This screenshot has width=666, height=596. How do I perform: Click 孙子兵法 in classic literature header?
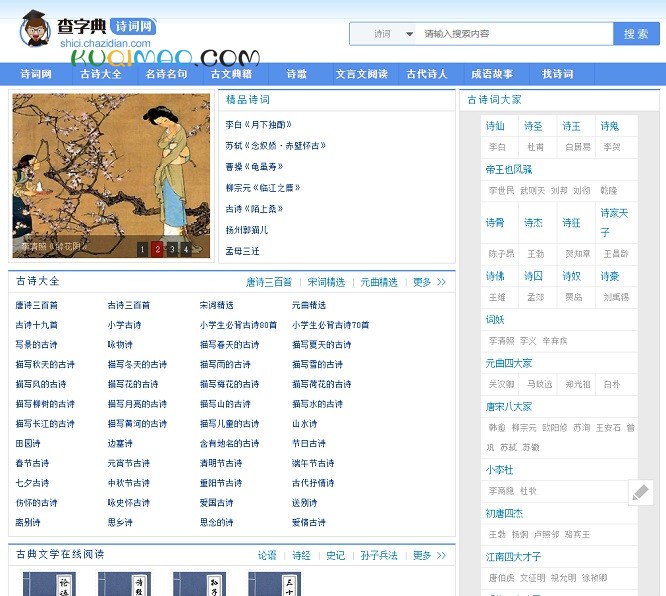pyautogui.click(x=379, y=555)
